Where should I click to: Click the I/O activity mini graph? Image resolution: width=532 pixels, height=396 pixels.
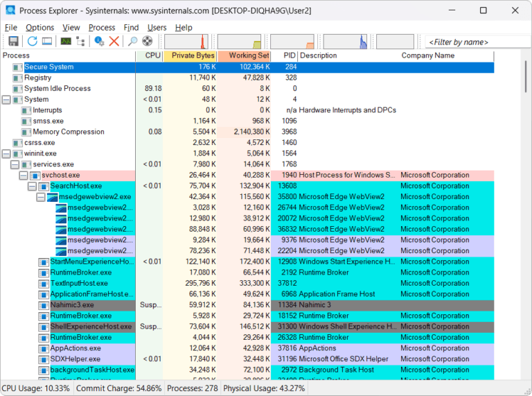[x=345, y=42]
